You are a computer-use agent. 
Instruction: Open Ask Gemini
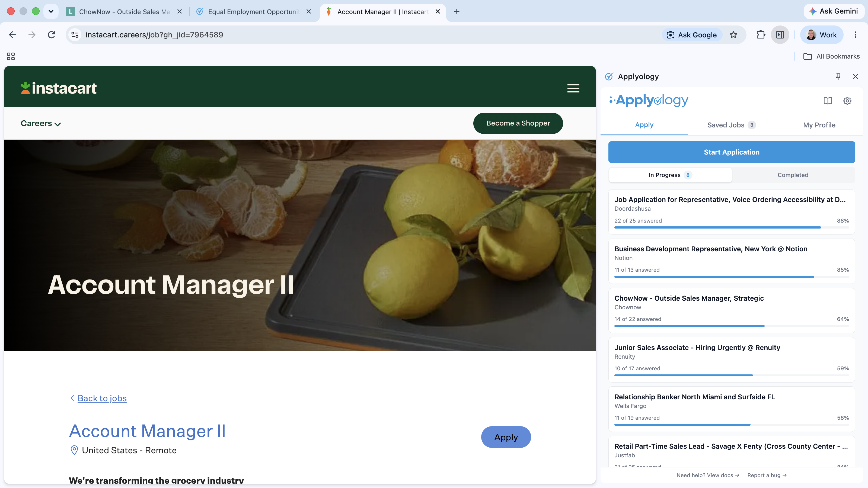(x=834, y=11)
